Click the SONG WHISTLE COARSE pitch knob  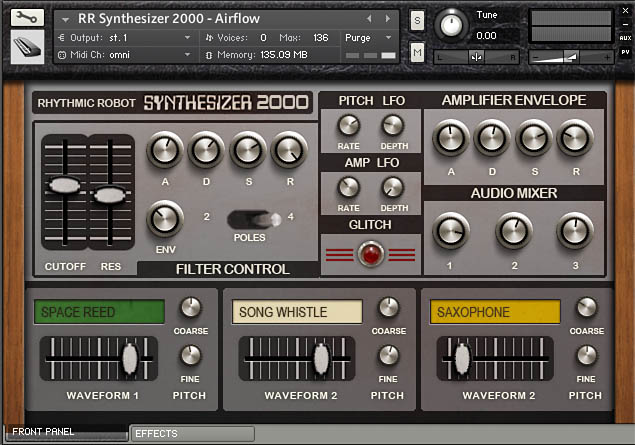388,308
